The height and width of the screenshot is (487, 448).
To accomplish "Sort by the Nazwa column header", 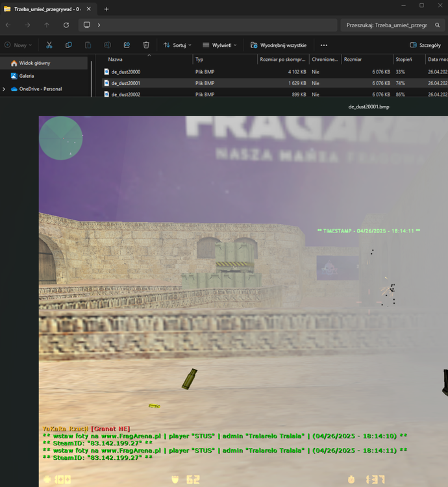I will point(116,59).
